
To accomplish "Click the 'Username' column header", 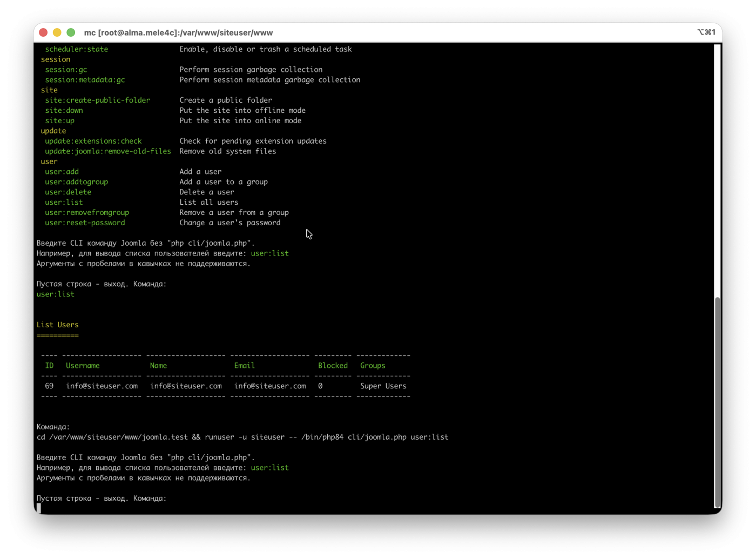I will point(83,366).
